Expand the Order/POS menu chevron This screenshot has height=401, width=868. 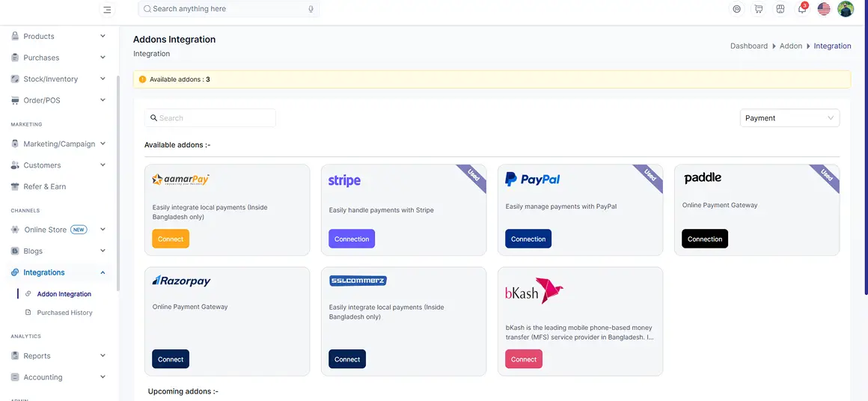coord(103,101)
